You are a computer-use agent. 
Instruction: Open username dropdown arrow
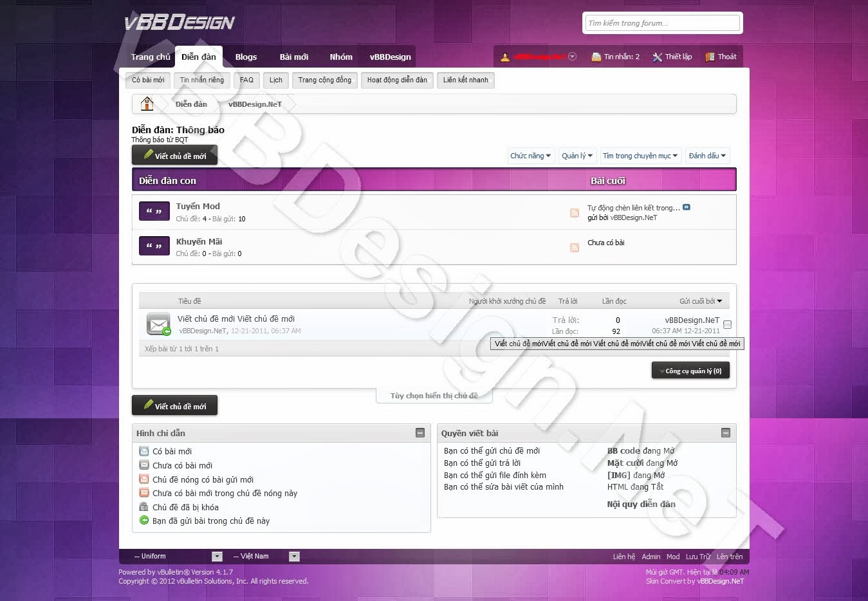coord(573,57)
